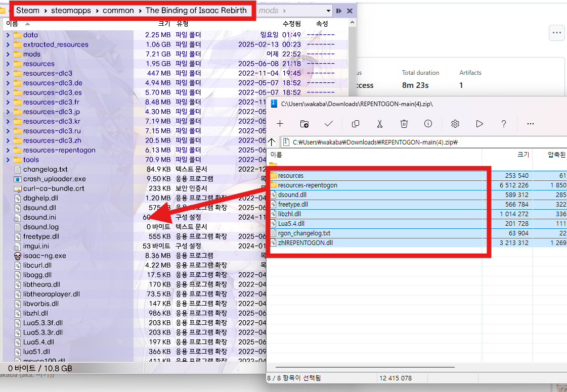Sort archive list by 이름 column header

(x=276, y=155)
